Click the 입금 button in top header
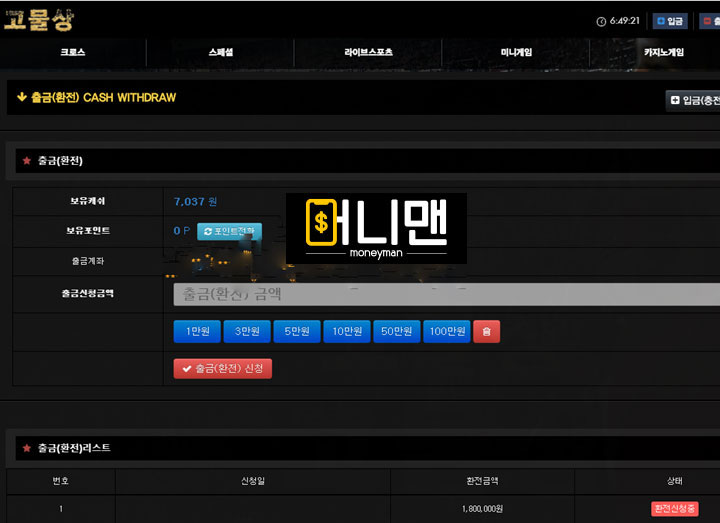The width and height of the screenshot is (720, 523). (669, 21)
